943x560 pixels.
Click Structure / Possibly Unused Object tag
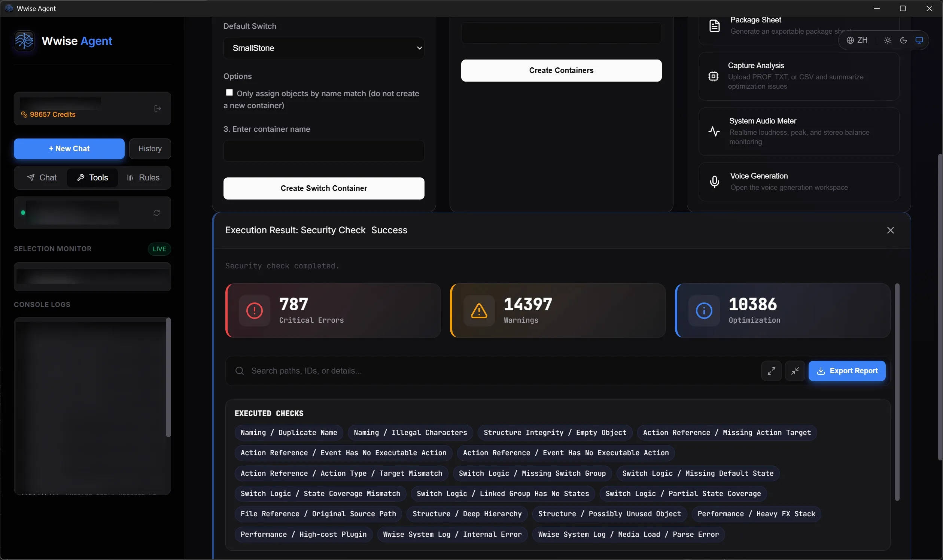[x=609, y=514]
